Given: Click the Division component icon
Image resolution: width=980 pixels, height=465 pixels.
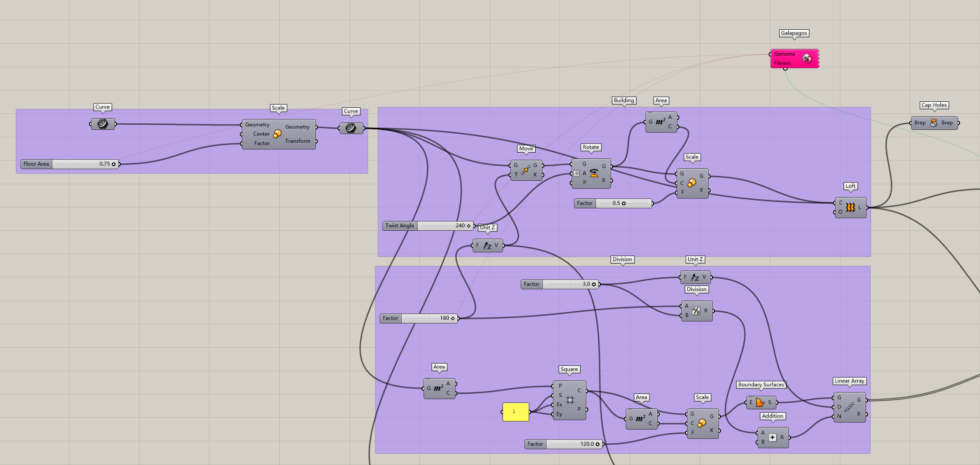Looking at the screenshot, I should pyautogui.click(x=696, y=311).
